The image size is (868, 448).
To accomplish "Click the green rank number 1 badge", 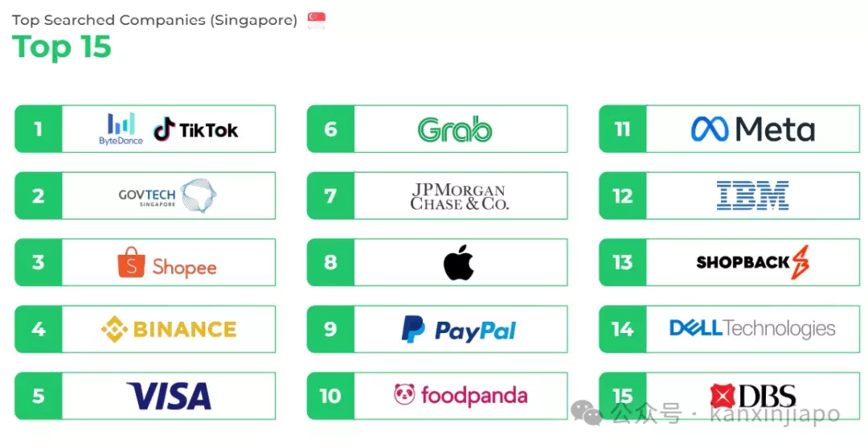I will click(x=39, y=129).
